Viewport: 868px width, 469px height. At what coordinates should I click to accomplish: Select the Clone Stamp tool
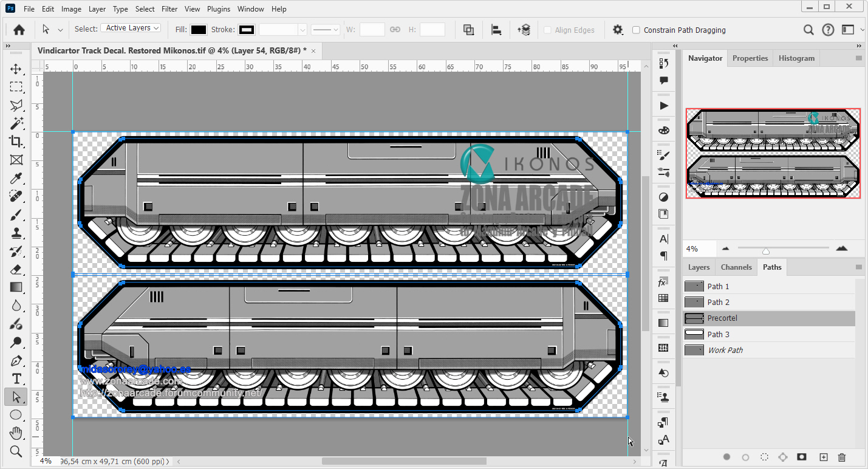click(x=16, y=233)
